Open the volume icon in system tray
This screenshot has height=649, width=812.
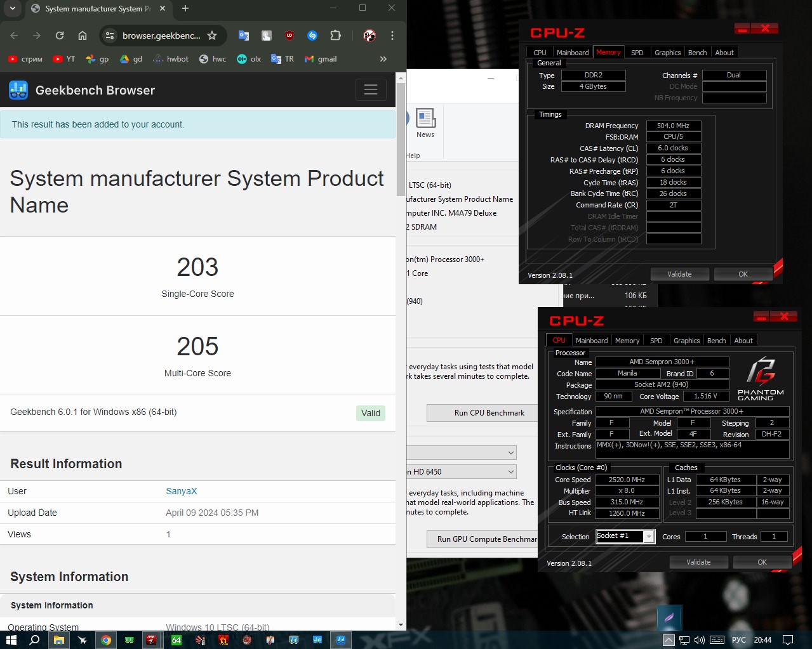(x=700, y=639)
